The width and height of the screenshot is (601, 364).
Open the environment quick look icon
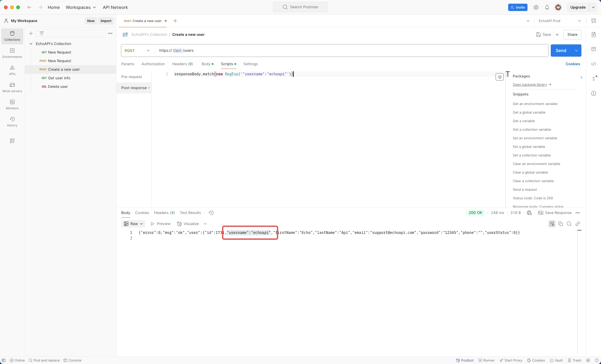tap(594, 21)
